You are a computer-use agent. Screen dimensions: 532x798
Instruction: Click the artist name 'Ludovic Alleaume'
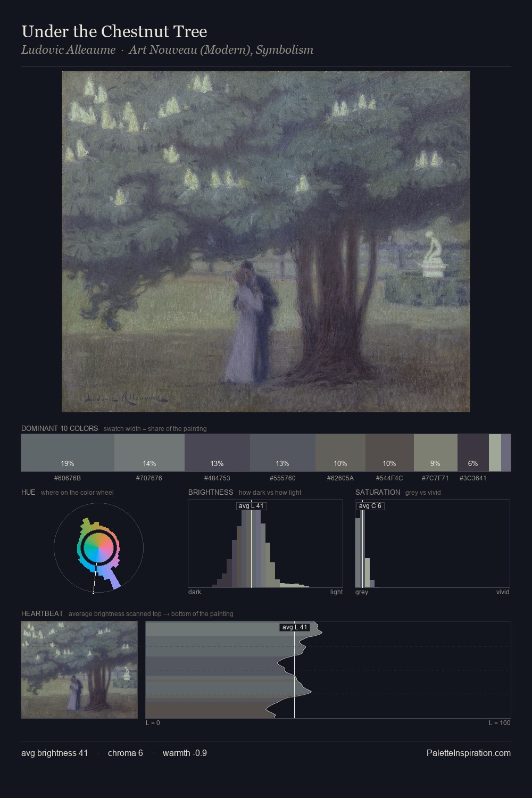[x=68, y=50]
